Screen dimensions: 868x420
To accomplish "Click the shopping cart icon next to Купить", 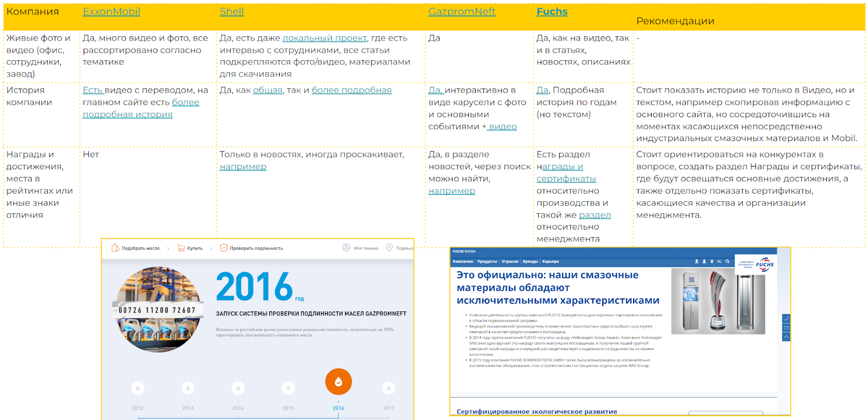I will (x=181, y=248).
